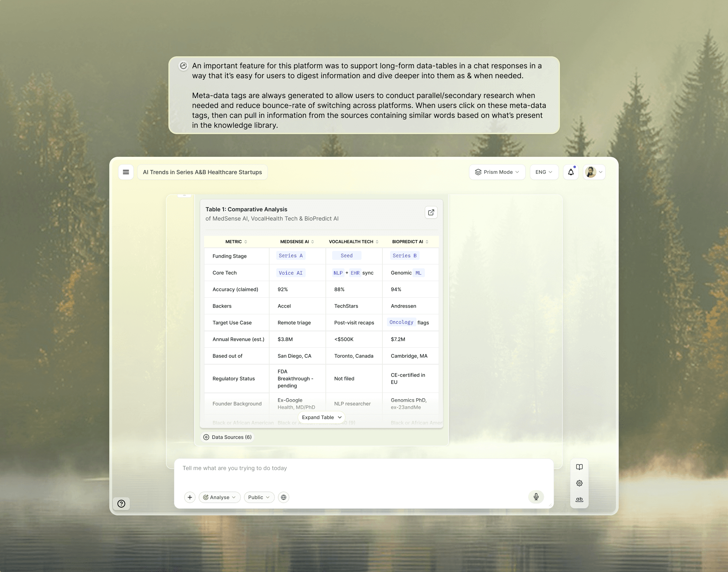Sort by the MedSense AI column
The width and height of the screenshot is (728, 572).
pyautogui.click(x=312, y=242)
